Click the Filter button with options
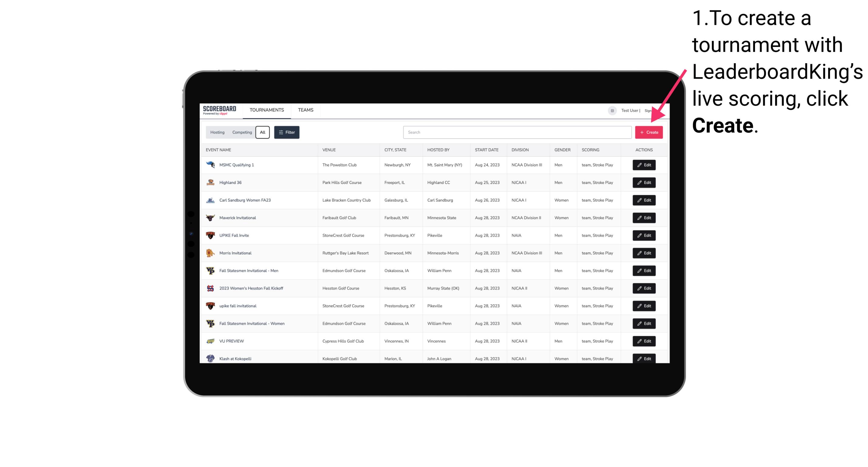Image resolution: width=868 pixels, height=467 pixels. (x=286, y=132)
